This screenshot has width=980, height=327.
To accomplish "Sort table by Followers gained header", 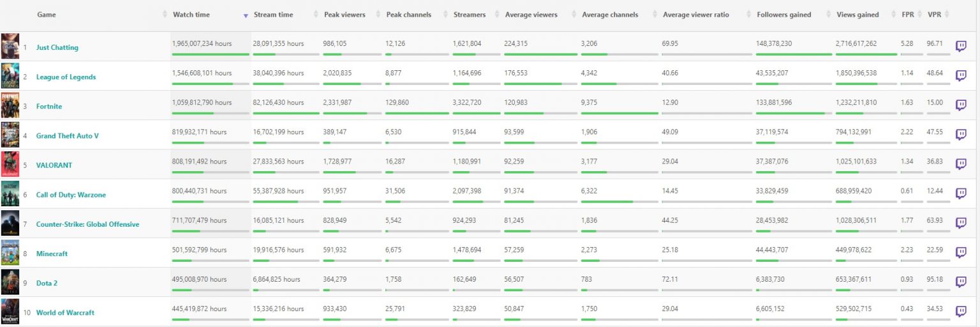I will [x=784, y=15].
